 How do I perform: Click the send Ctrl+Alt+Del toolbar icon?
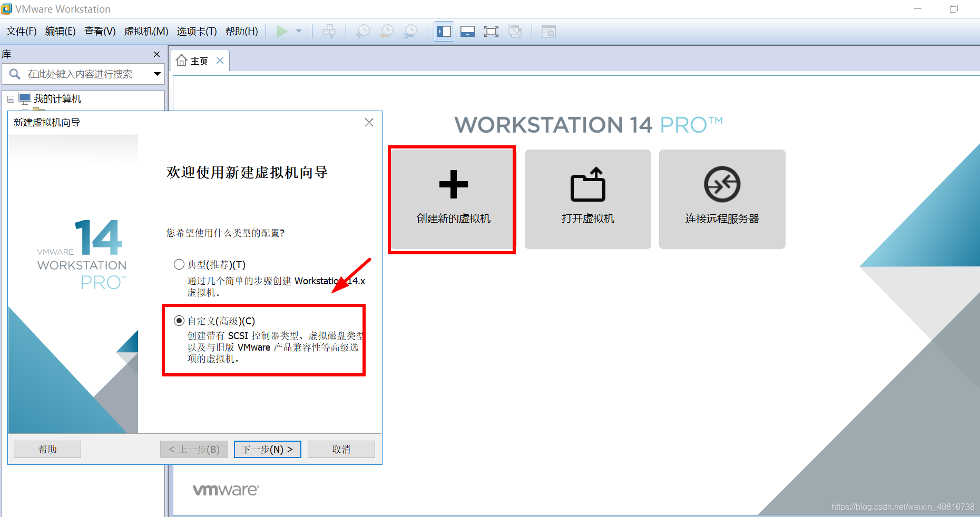click(x=329, y=32)
